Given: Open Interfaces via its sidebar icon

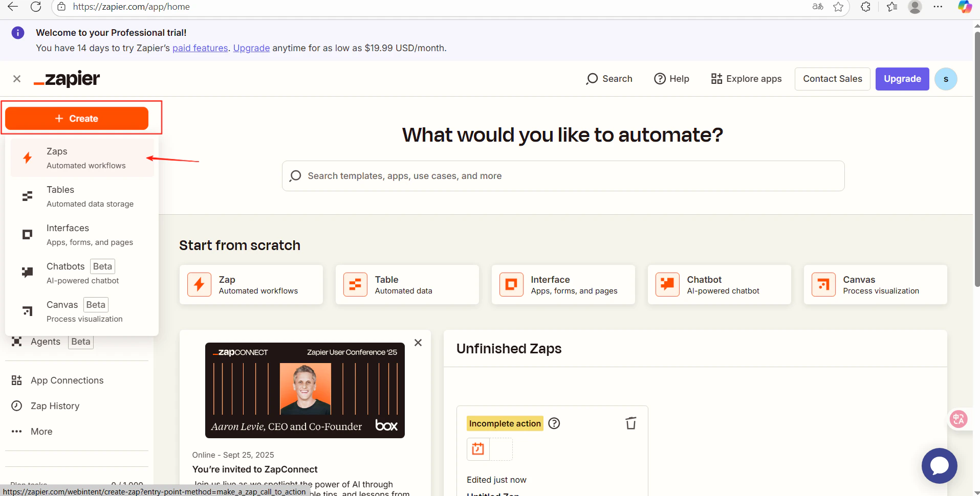Looking at the screenshot, I should 27,234.
